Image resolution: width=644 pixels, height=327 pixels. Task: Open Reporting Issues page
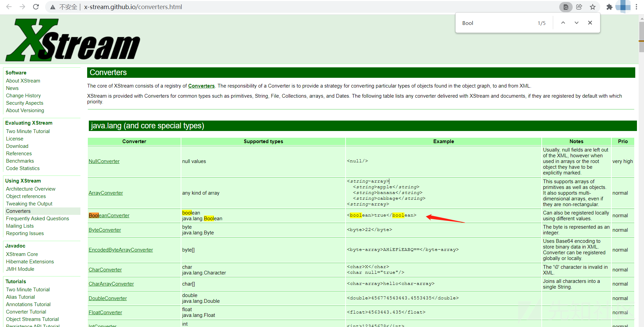(x=25, y=233)
